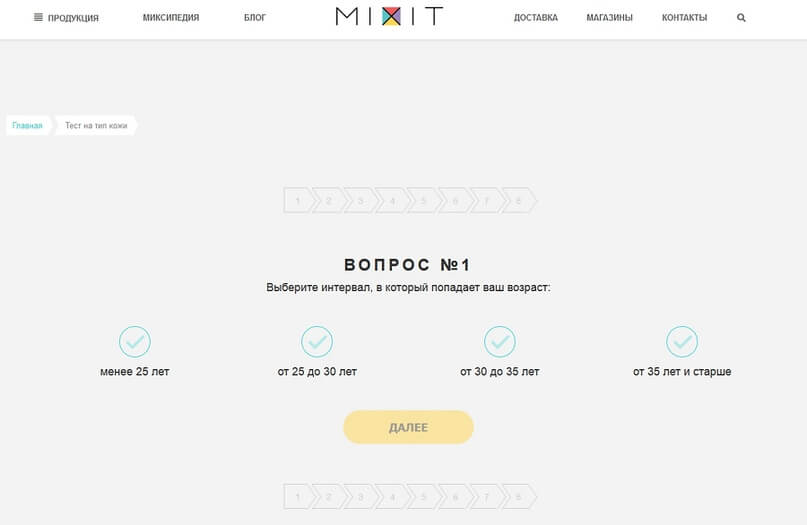Image resolution: width=807 pixels, height=525 pixels.
Task: Select the 'менее 25 лет' checkmark
Action: pyautogui.click(x=135, y=342)
